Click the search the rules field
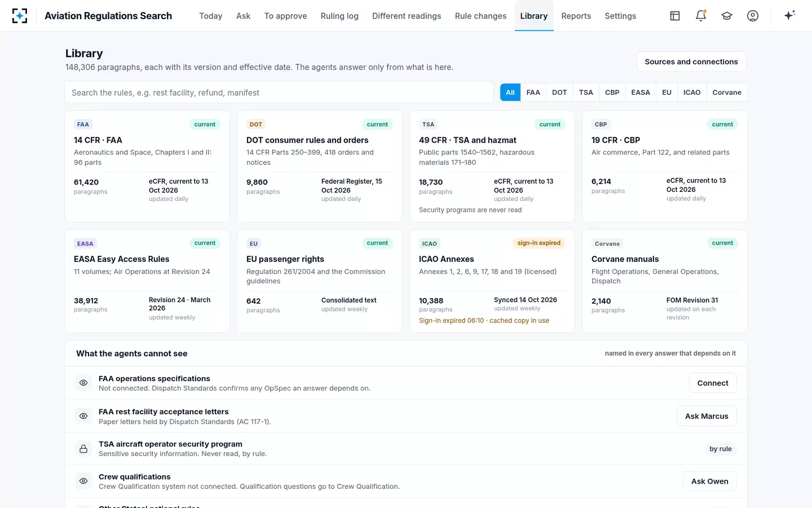Screen dimensions: 812x508 [x=279, y=93]
